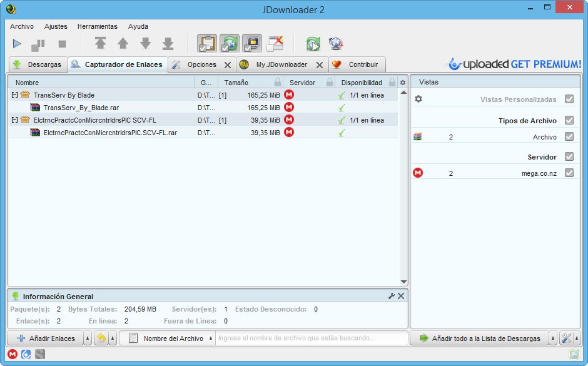588x366 pixels.
Task: Click the check for updates globe icon
Action: (x=336, y=44)
